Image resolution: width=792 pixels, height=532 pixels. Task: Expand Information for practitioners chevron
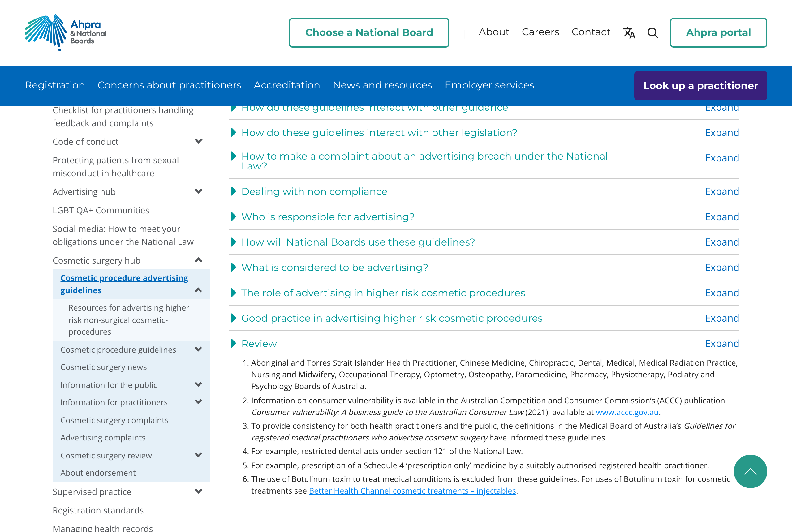[x=199, y=402]
